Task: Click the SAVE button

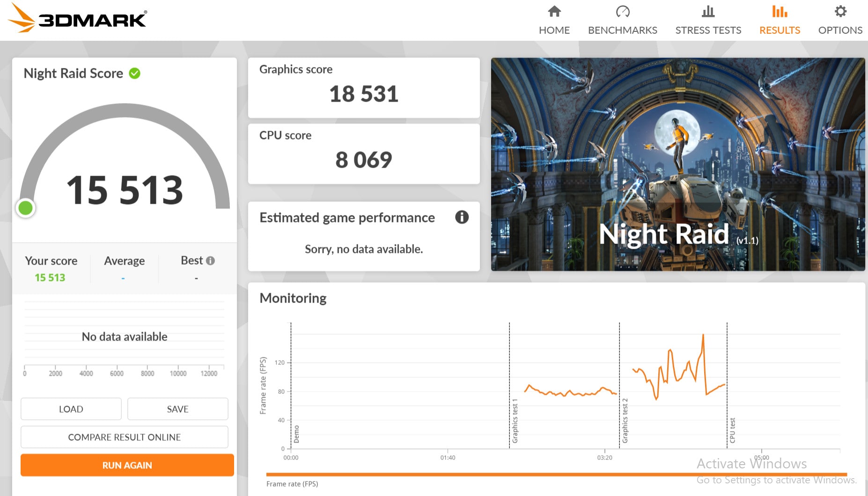Action: point(178,409)
